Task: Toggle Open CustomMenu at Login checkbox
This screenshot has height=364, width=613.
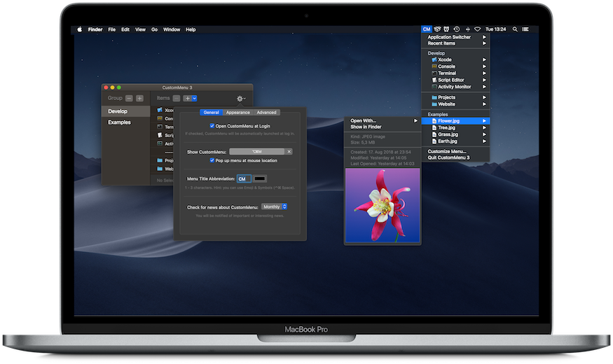Action: click(x=212, y=126)
